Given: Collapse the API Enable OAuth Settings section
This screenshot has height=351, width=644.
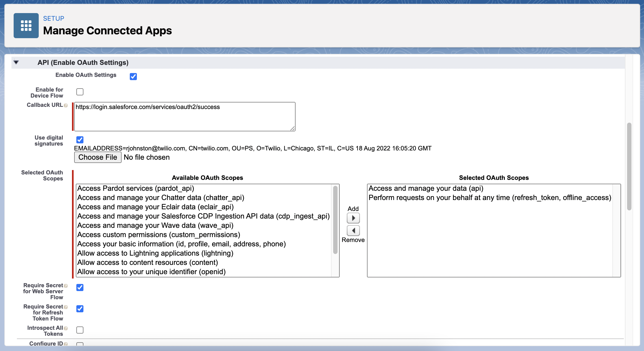Looking at the screenshot, I should (16, 62).
